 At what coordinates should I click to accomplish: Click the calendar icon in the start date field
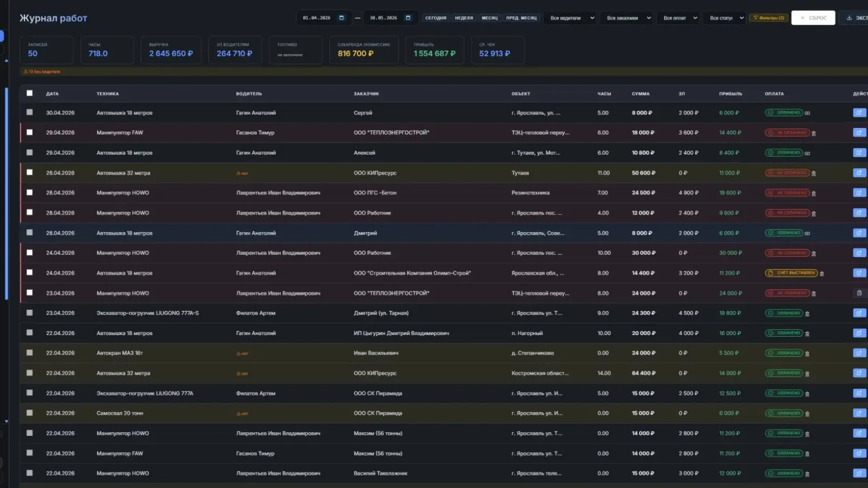pyautogui.click(x=341, y=18)
